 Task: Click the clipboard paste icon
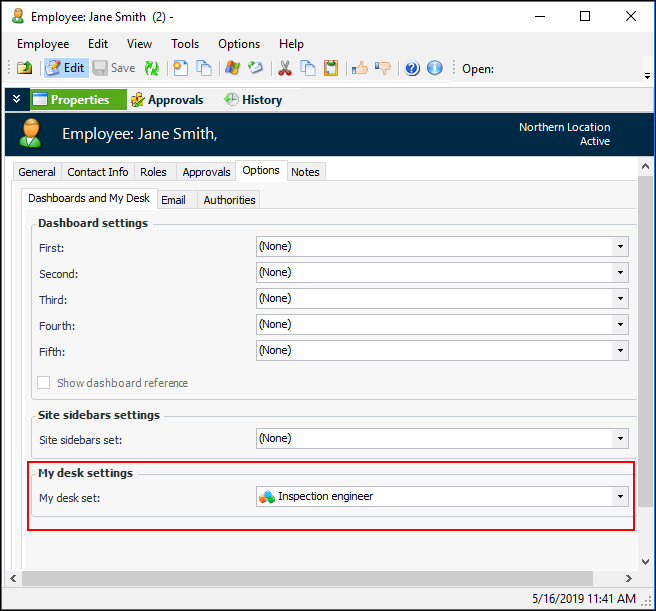tap(331, 68)
